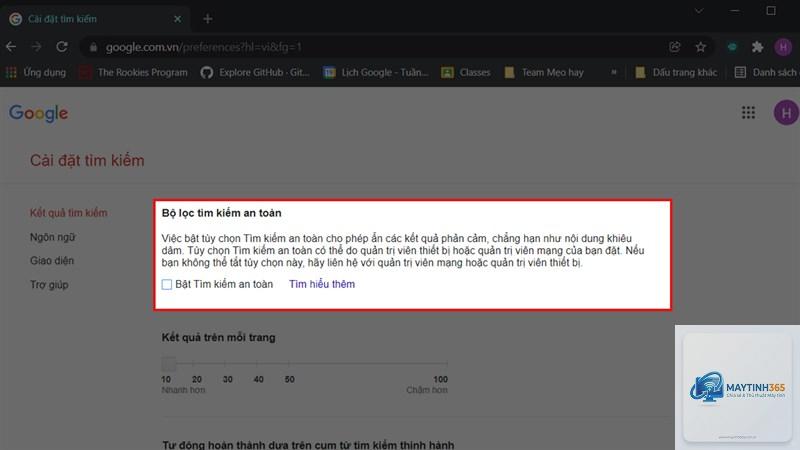Image resolution: width=800 pixels, height=450 pixels.
Task: Open Team Mẹo hay bookmark folder
Action: click(544, 72)
